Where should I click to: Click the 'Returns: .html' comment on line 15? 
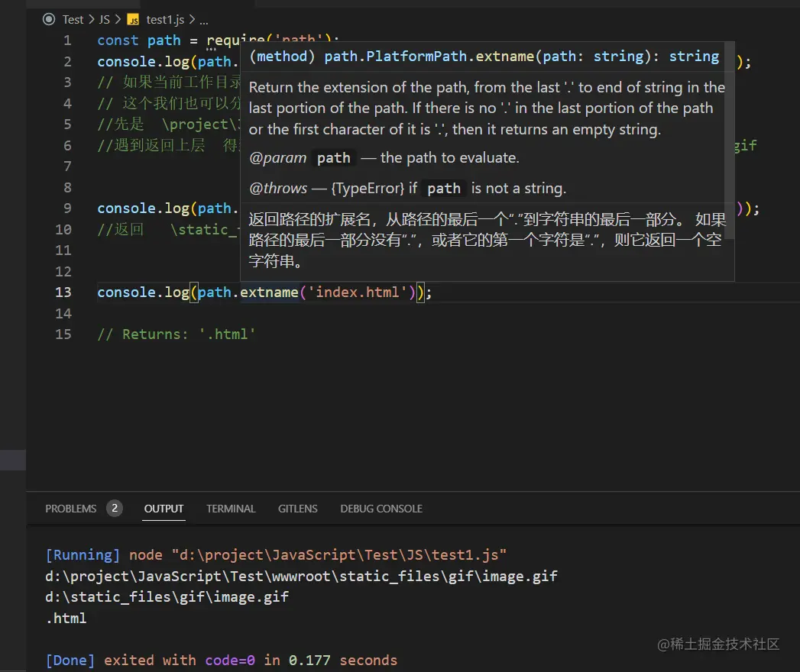click(188, 334)
